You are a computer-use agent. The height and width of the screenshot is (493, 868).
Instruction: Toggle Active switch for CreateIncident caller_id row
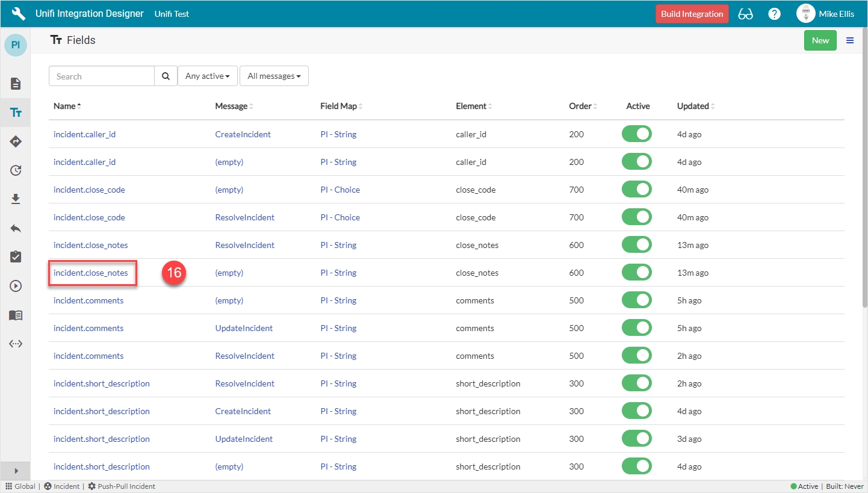click(x=637, y=134)
